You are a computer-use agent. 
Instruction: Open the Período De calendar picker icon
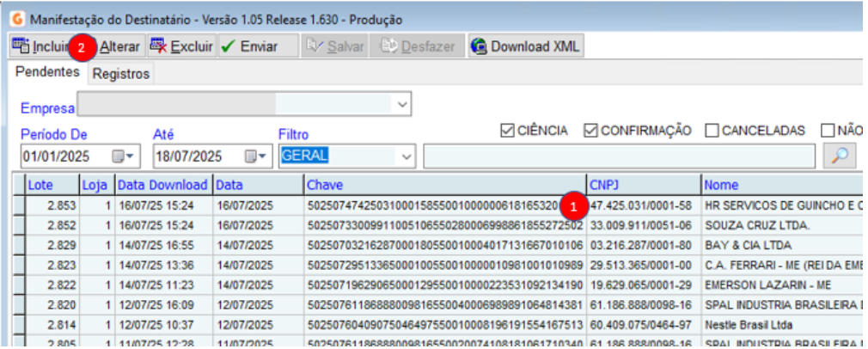coord(123,156)
